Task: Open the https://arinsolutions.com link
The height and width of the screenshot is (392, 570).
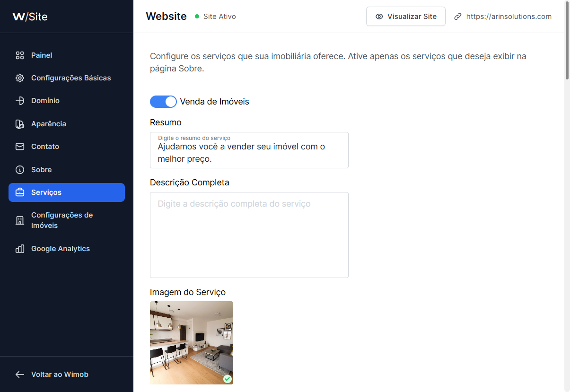Action: 509,17
